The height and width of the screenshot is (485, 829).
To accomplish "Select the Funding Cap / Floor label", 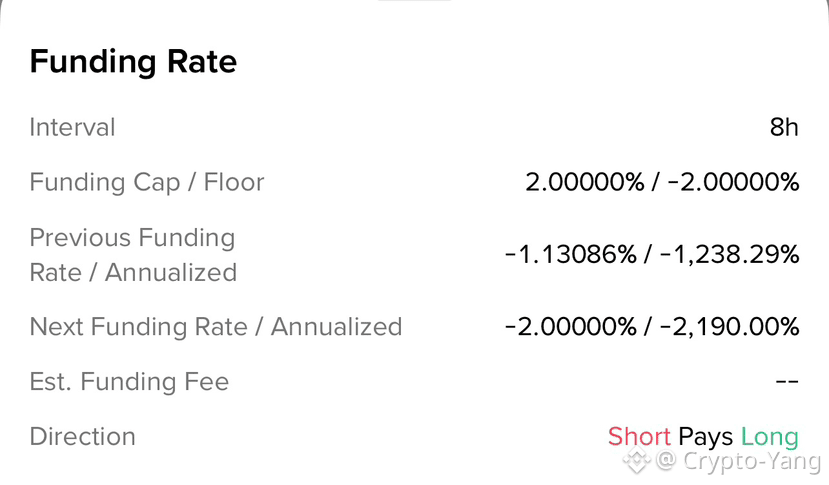I will (x=147, y=182).
